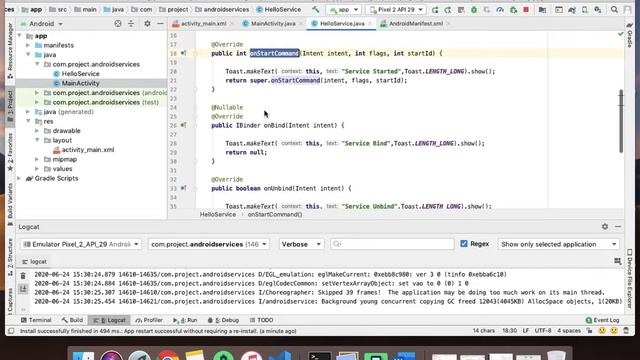The image size is (640, 360).
Task: Open the app run configuration dropdown
Action: tap(344, 9)
